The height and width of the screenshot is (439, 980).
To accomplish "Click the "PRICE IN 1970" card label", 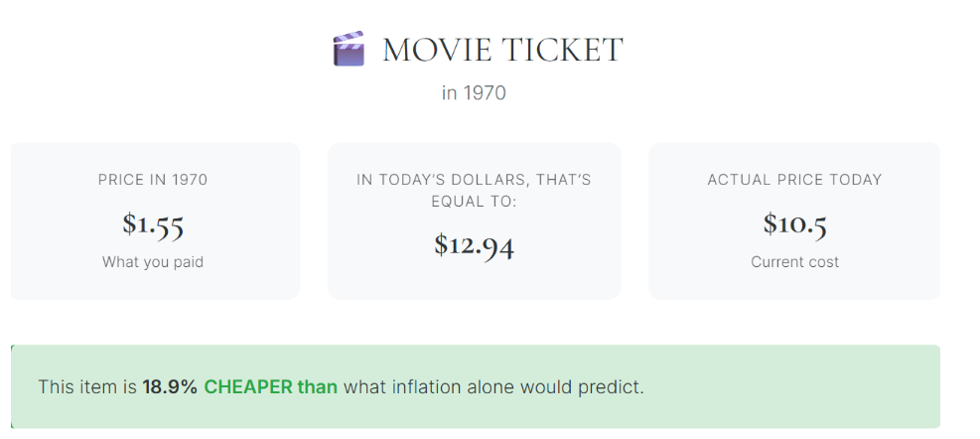I will coord(153,180).
